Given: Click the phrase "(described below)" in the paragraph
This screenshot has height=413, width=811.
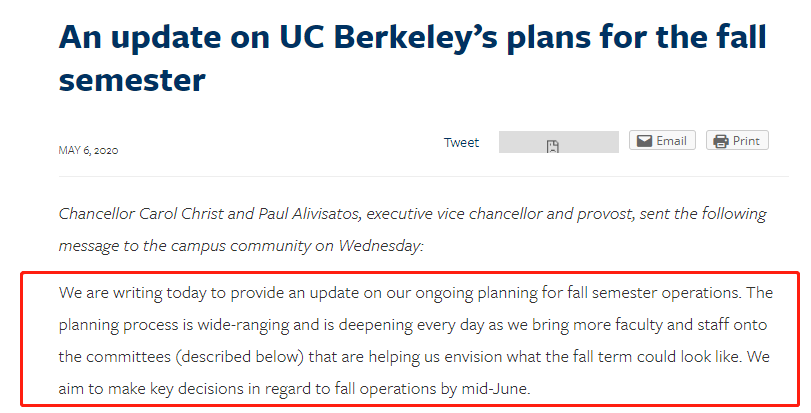Looking at the screenshot, I should 239,357.
